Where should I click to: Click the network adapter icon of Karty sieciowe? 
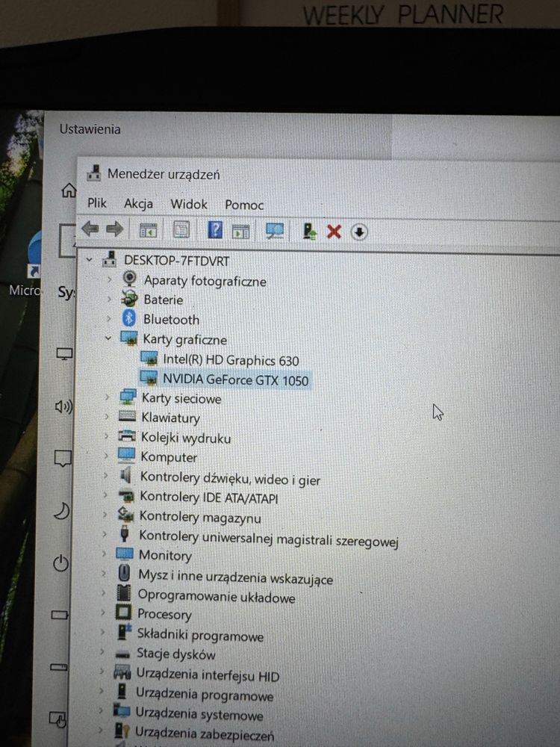coord(128,396)
